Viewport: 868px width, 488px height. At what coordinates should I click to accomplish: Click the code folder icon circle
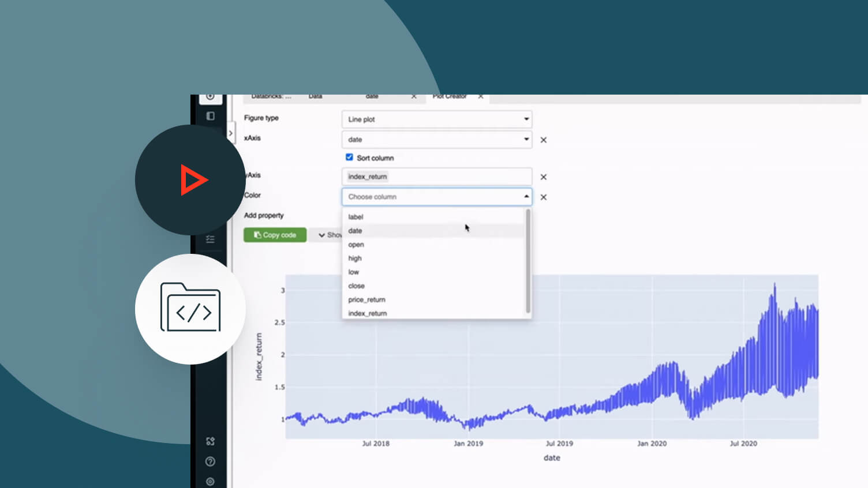[190, 309]
